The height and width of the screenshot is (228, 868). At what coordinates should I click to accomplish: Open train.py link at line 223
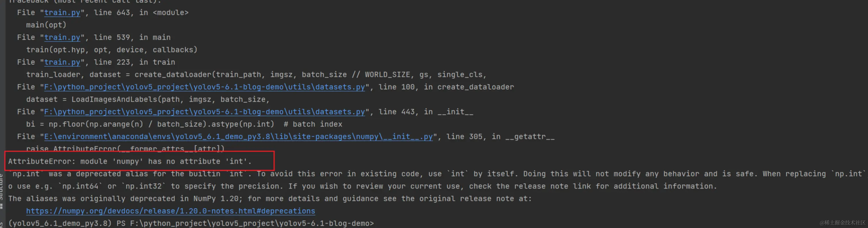point(62,62)
